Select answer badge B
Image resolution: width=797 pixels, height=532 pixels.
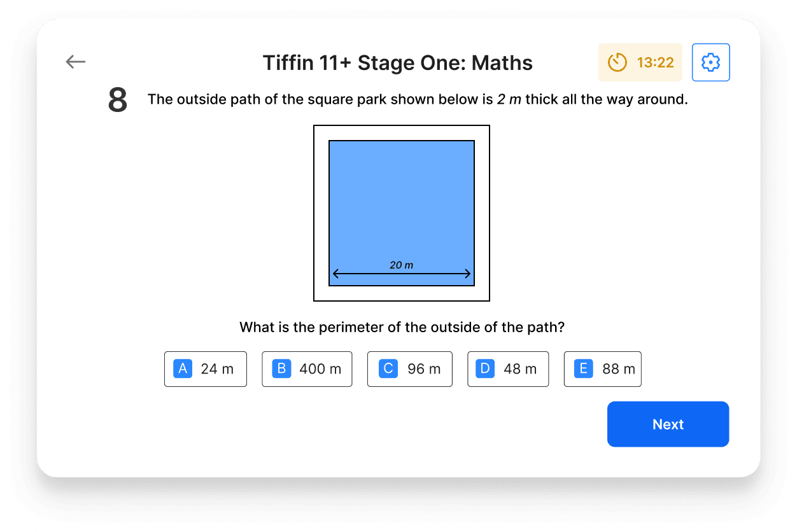[281, 369]
